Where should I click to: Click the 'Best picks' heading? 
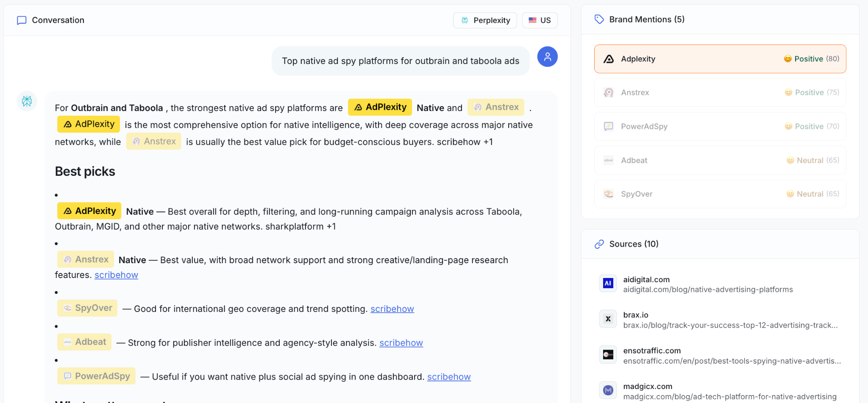click(85, 172)
